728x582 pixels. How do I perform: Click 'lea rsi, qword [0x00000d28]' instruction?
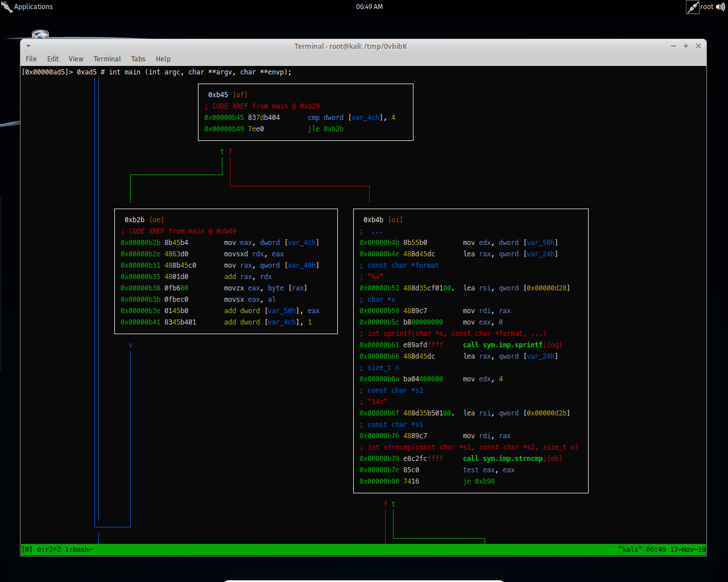click(x=516, y=288)
